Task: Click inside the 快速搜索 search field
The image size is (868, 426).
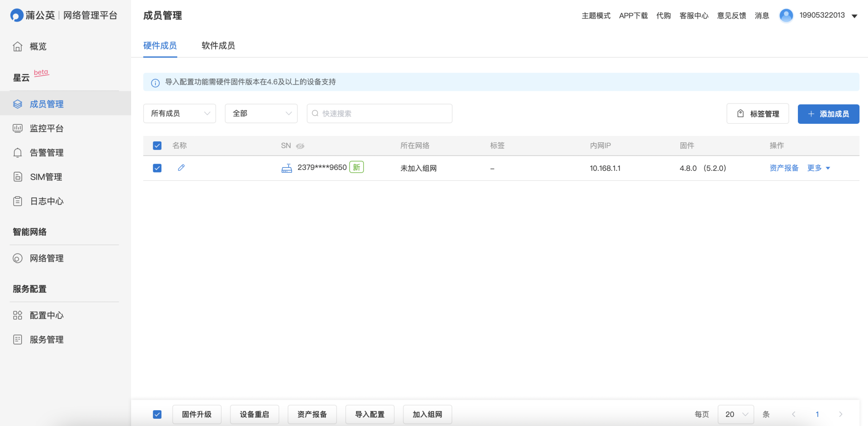Action: tap(380, 113)
